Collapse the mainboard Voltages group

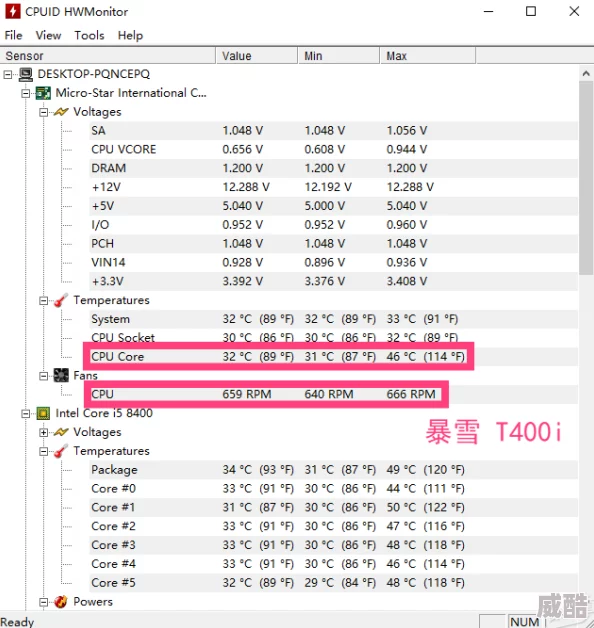[44, 112]
